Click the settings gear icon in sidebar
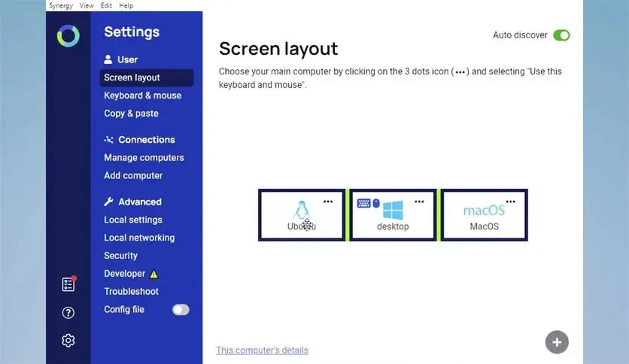 (x=68, y=341)
